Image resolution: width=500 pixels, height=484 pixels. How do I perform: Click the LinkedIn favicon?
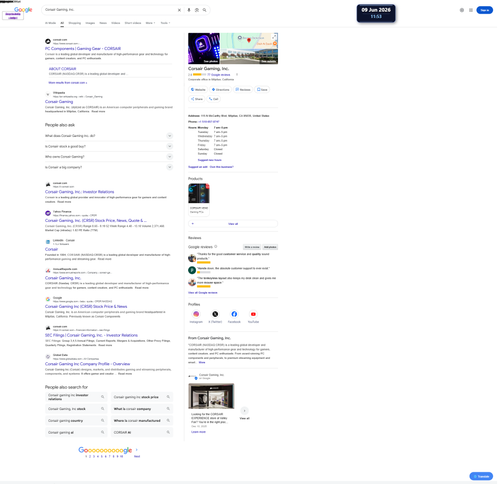(x=48, y=242)
